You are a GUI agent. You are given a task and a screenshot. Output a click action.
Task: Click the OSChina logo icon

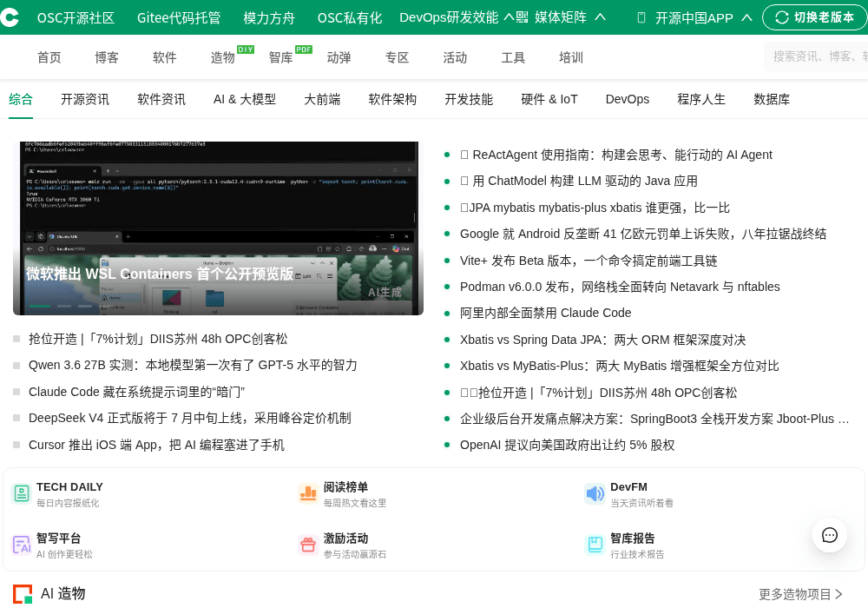click(x=9, y=17)
